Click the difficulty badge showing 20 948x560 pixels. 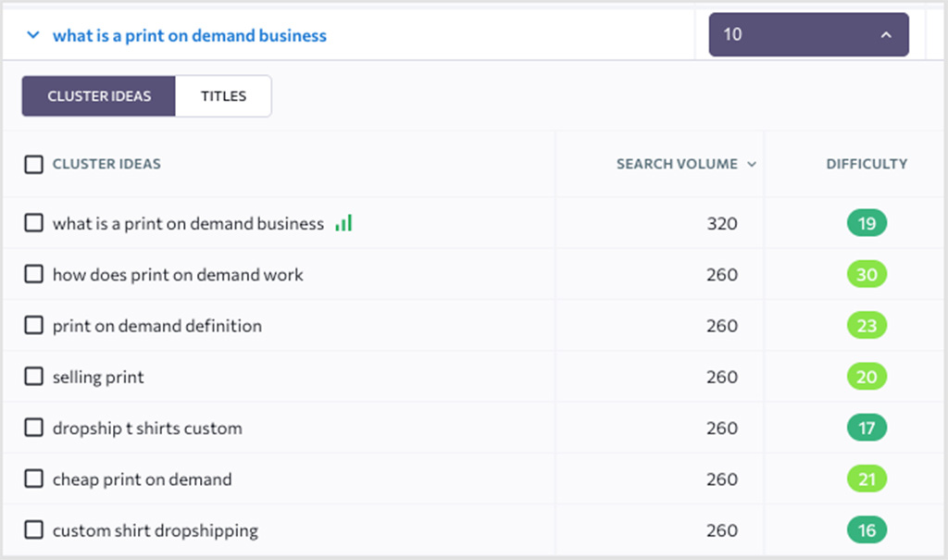pyautogui.click(x=867, y=376)
